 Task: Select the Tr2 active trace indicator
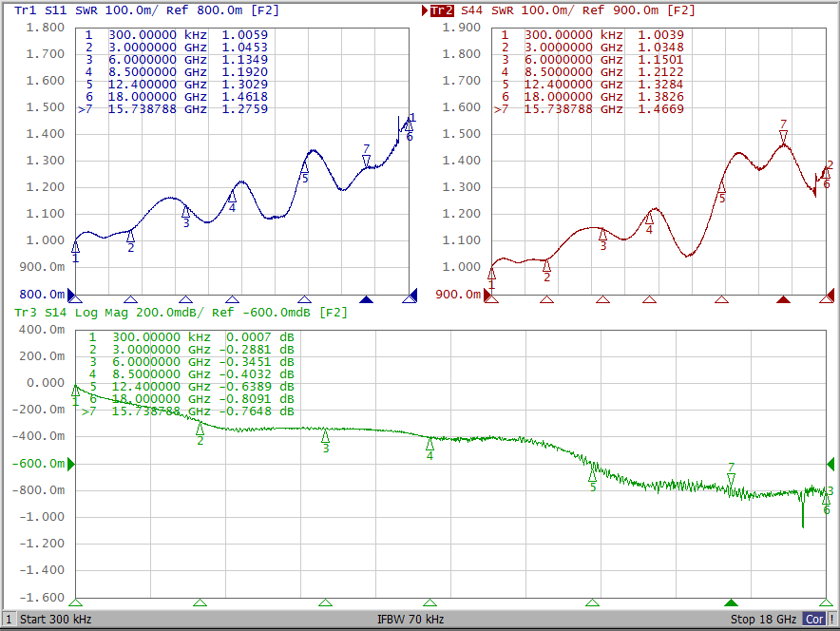coord(442,10)
